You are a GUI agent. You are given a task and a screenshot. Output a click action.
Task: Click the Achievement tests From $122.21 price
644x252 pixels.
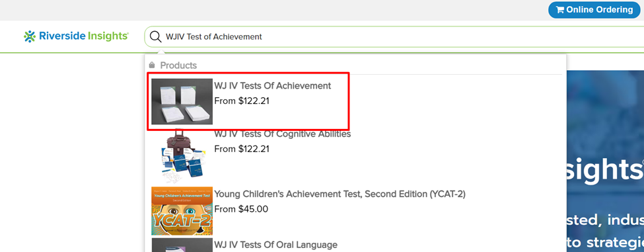(242, 101)
